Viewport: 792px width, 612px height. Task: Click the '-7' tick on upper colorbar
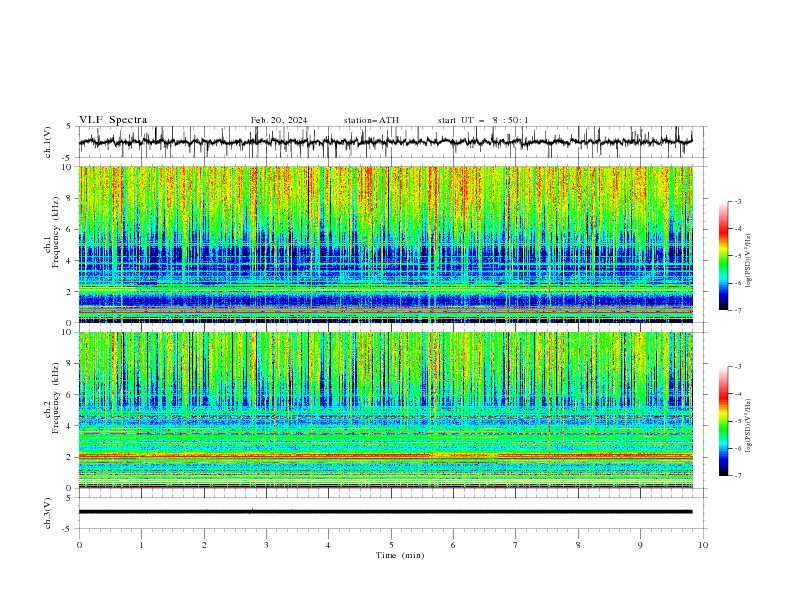[738, 310]
